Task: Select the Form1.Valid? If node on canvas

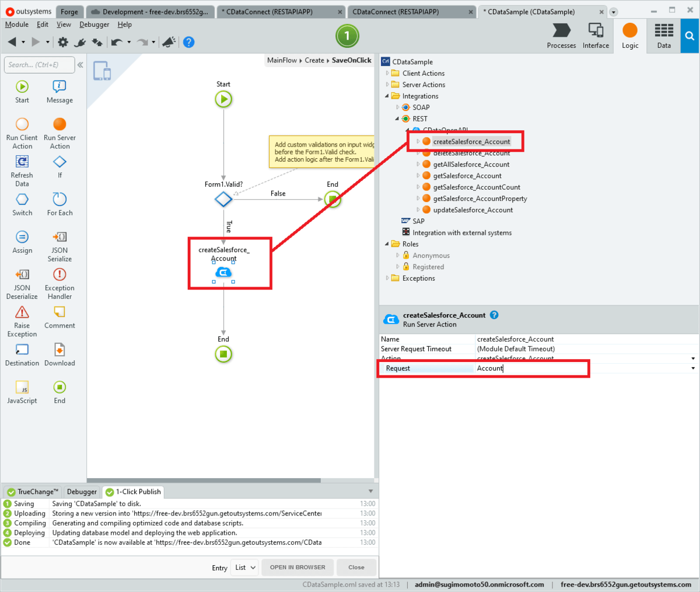Action: 223,200
